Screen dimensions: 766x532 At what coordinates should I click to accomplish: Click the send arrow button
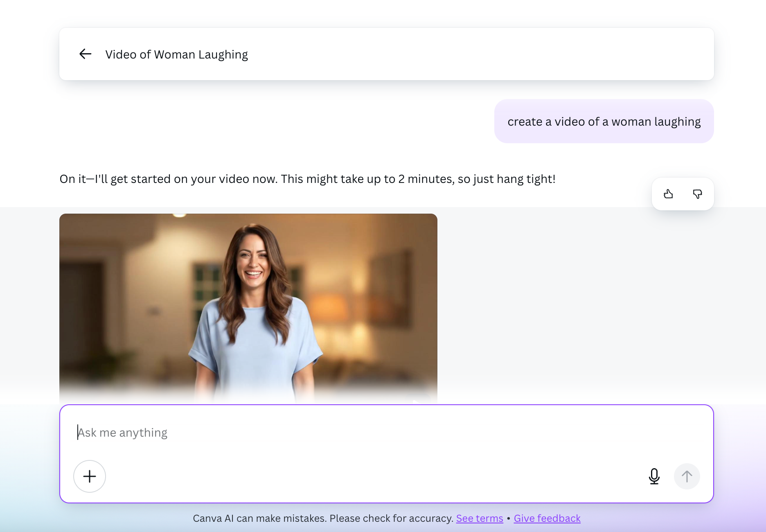click(687, 476)
